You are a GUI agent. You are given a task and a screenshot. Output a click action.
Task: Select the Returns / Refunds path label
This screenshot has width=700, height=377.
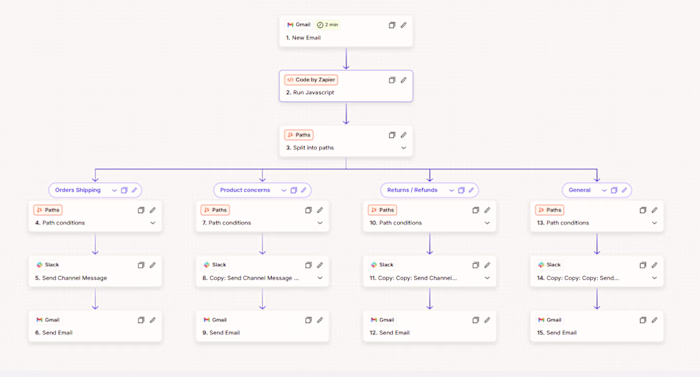(x=412, y=190)
